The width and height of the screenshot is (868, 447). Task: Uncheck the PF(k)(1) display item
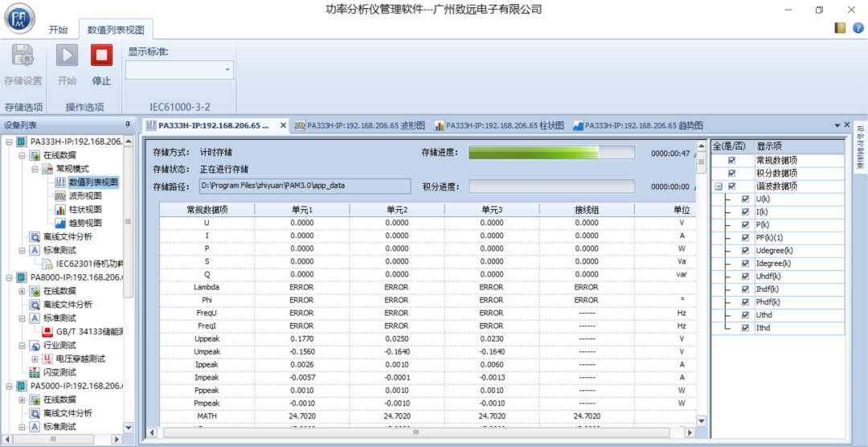[x=746, y=238]
